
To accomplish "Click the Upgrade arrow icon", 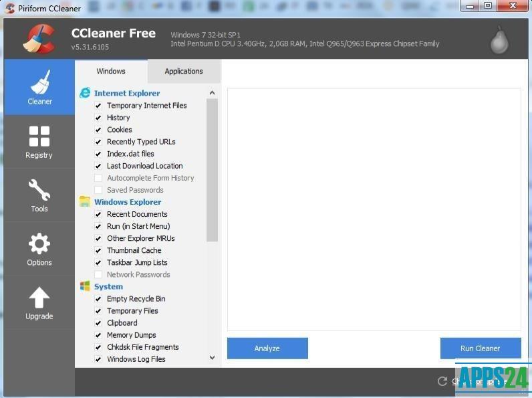I will (39, 298).
